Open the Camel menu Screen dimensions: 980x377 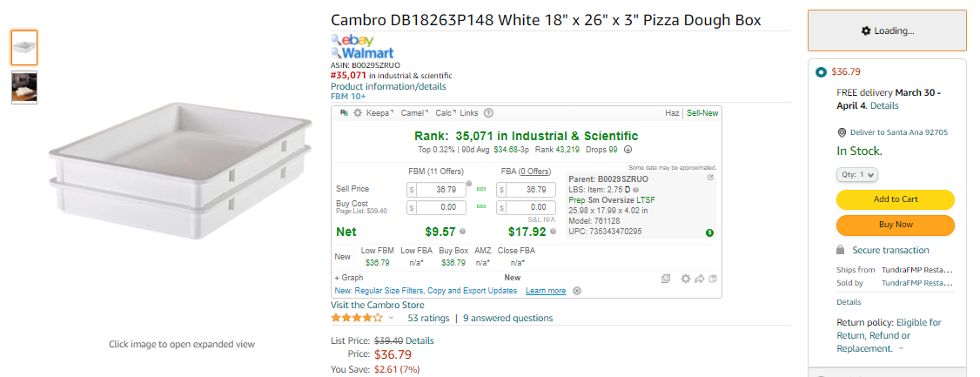(415, 113)
